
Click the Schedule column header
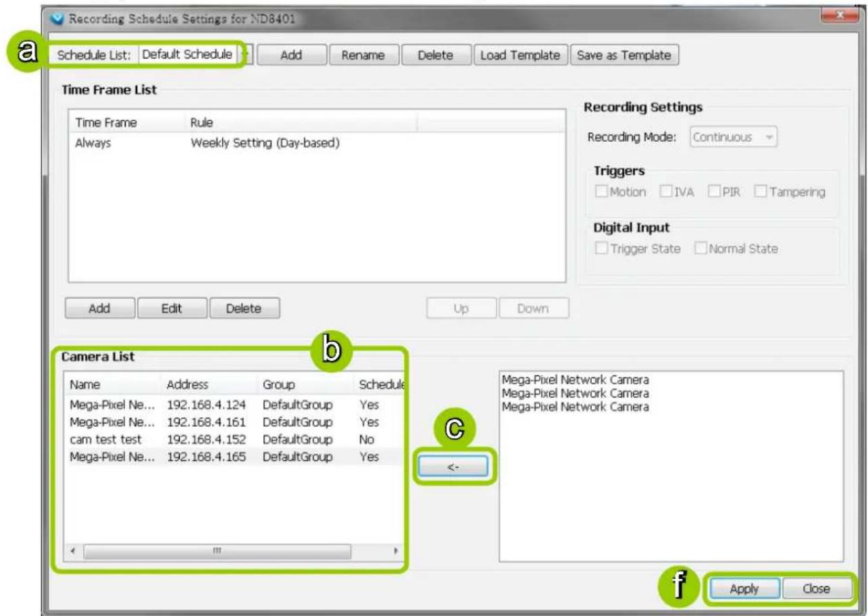click(x=379, y=384)
